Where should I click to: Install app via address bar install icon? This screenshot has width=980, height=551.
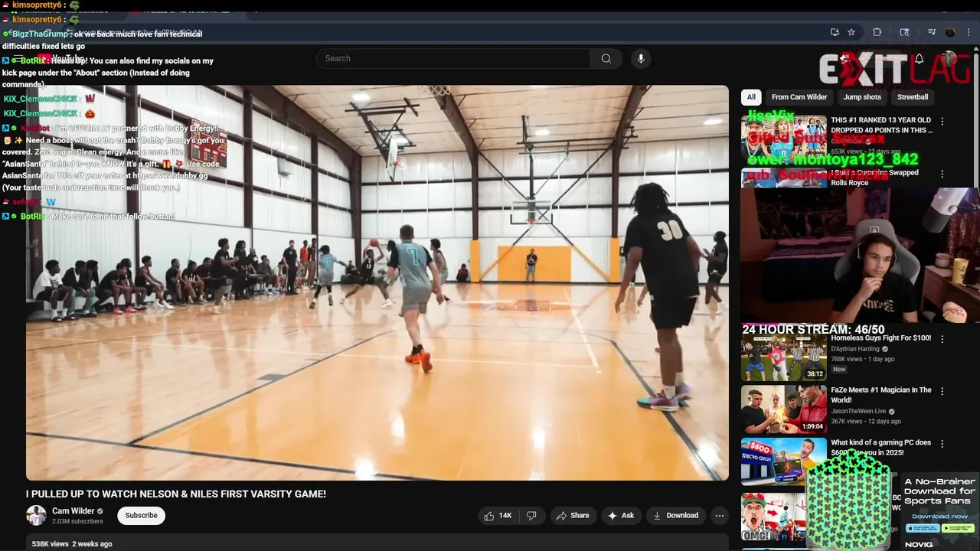click(835, 32)
